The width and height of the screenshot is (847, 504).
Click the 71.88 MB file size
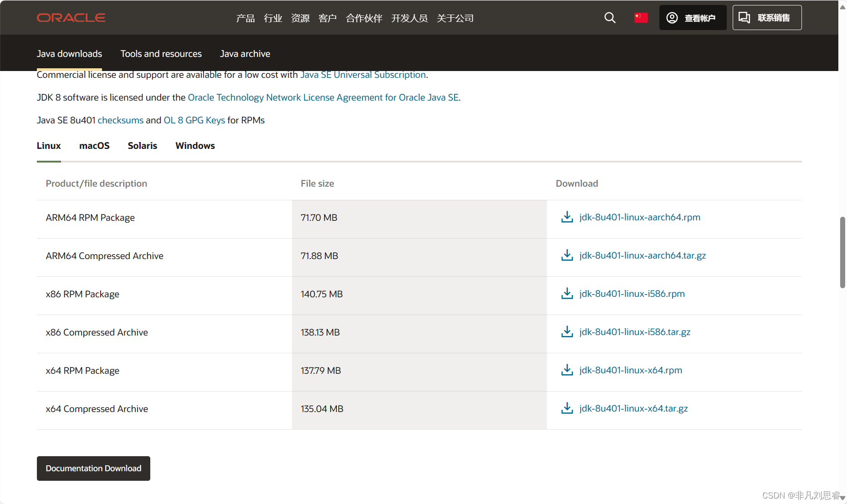319,256
